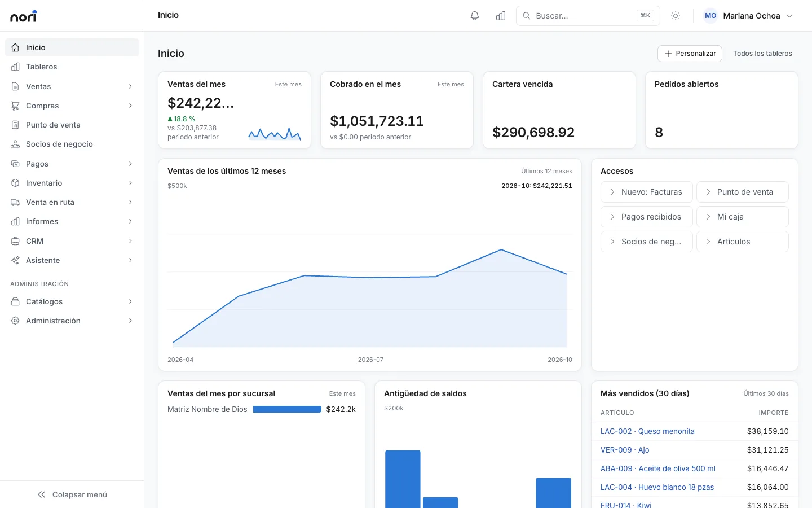Screen dimensions: 812x508
Task: Click the Matriz Nombre de Dios sales bar
Action: 287,409
